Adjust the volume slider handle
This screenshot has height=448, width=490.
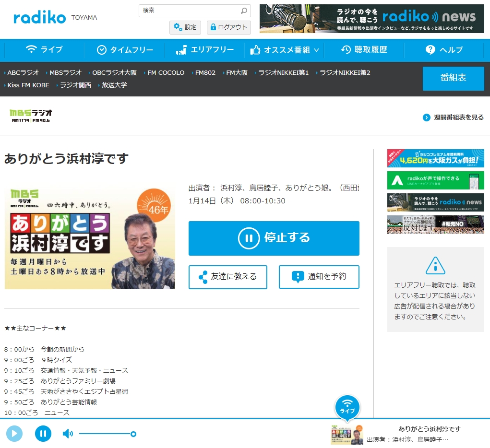(133, 434)
